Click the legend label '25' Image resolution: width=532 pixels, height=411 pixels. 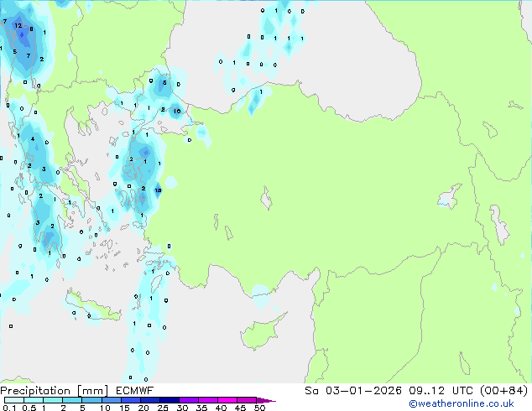163,408
